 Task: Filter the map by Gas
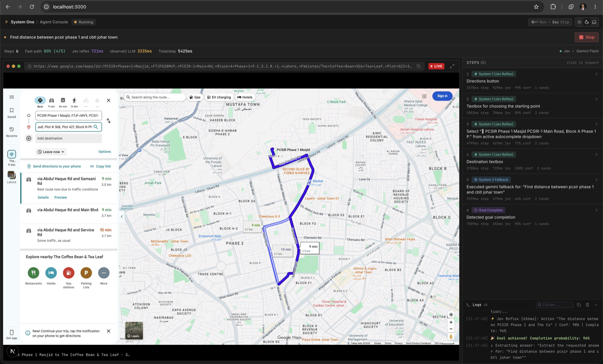click(195, 97)
